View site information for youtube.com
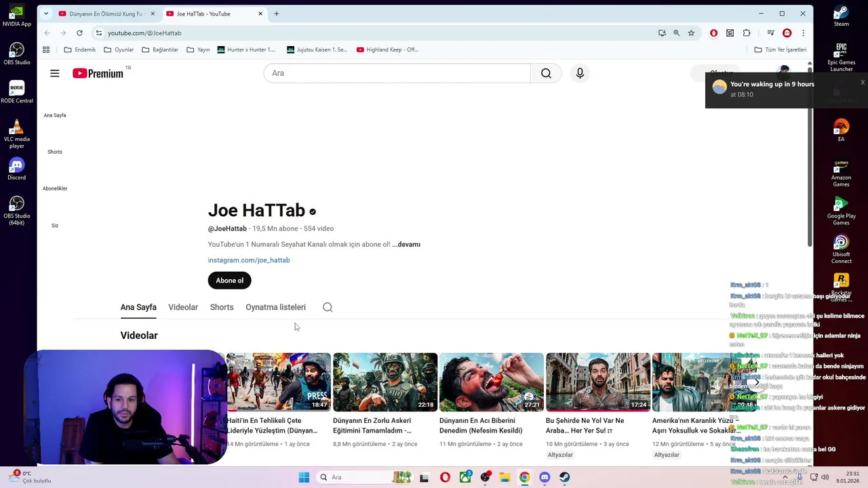 click(99, 33)
